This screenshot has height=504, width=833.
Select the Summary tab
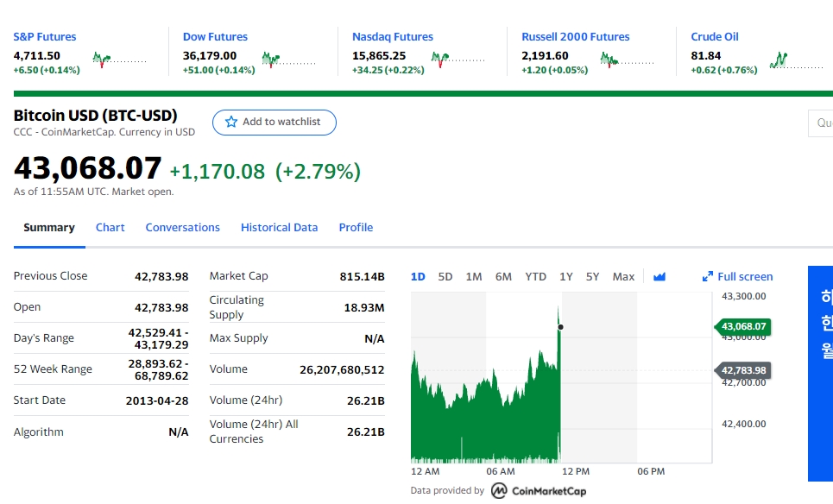(x=49, y=228)
